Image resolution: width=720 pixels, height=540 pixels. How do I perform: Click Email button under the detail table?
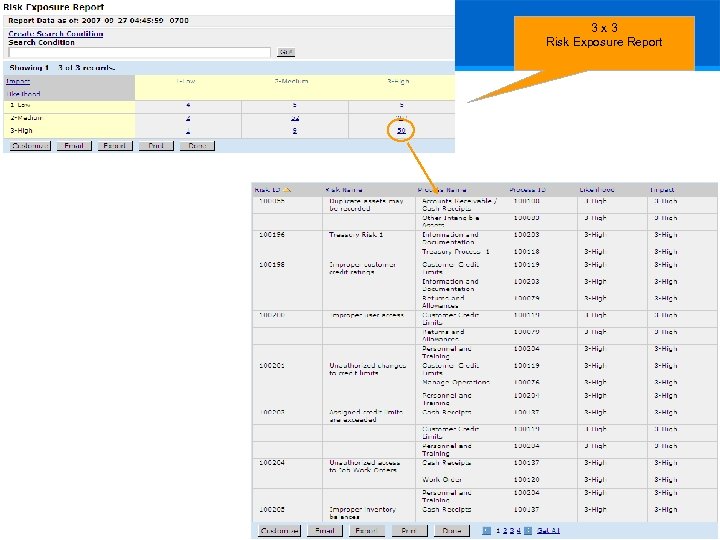[x=325, y=531]
